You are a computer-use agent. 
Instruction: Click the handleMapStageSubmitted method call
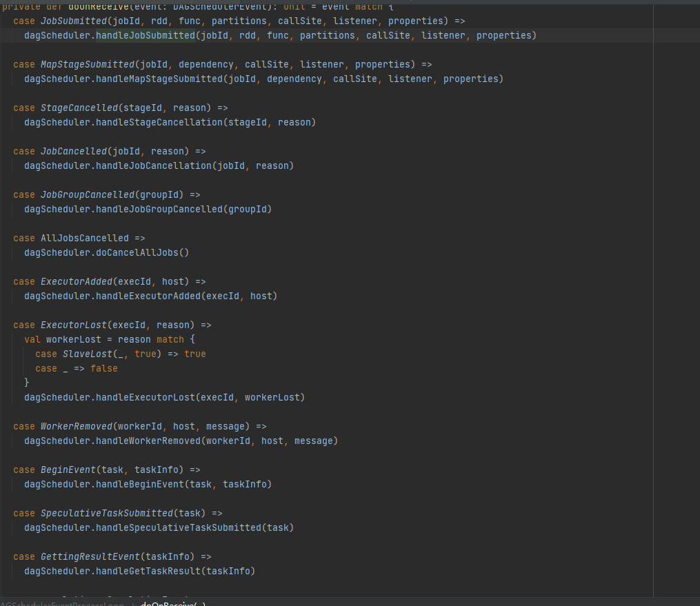[x=159, y=79]
